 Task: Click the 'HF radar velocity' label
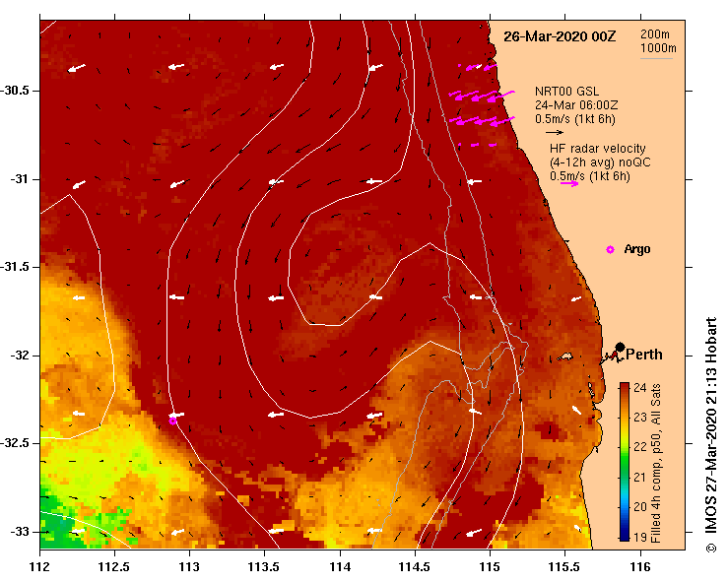click(598, 149)
